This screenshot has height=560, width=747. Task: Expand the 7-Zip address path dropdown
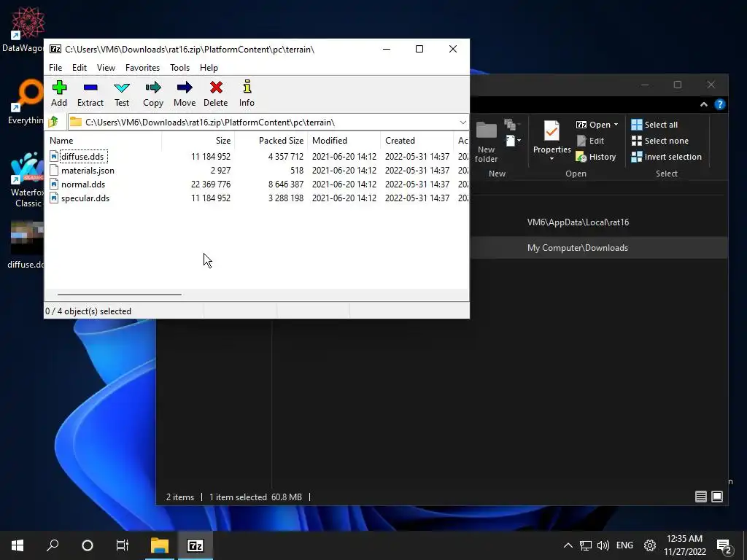pos(462,122)
